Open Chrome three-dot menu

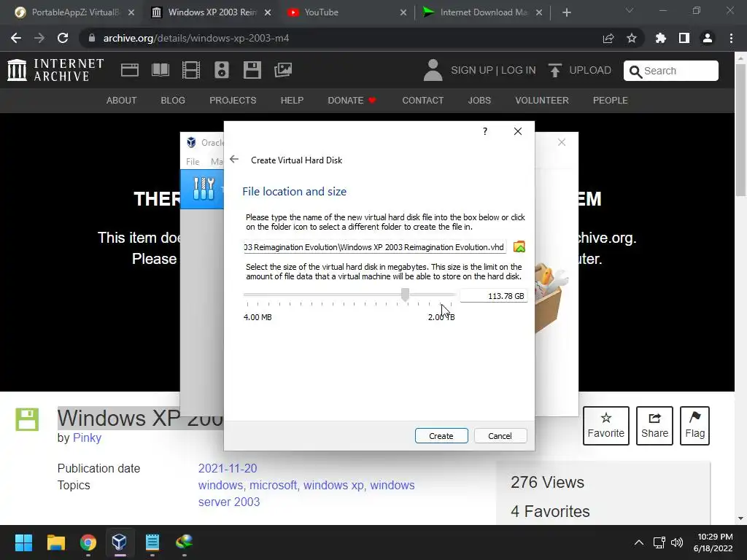point(731,38)
